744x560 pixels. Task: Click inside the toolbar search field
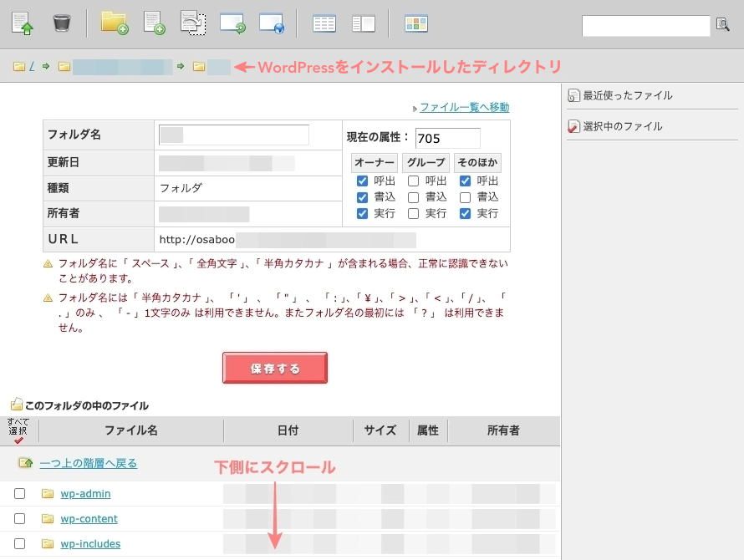646,26
